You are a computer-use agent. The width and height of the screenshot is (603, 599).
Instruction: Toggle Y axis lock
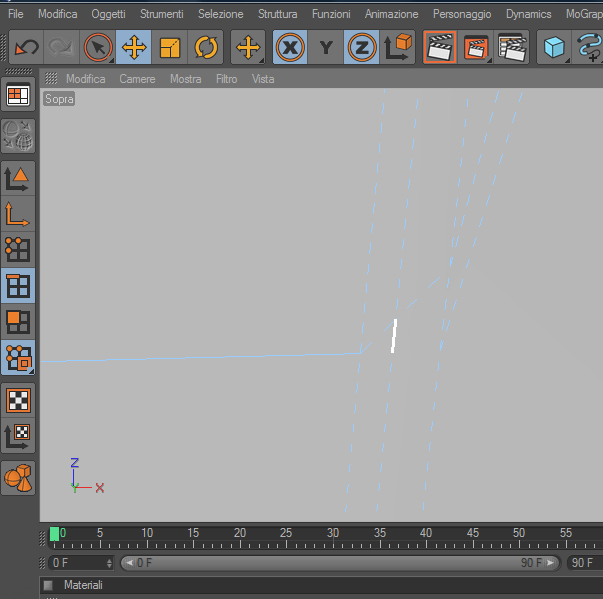tap(326, 48)
